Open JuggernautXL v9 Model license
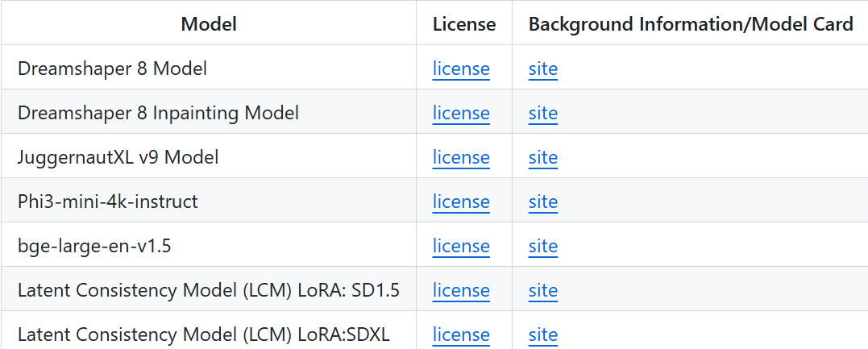 coord(461,157)
